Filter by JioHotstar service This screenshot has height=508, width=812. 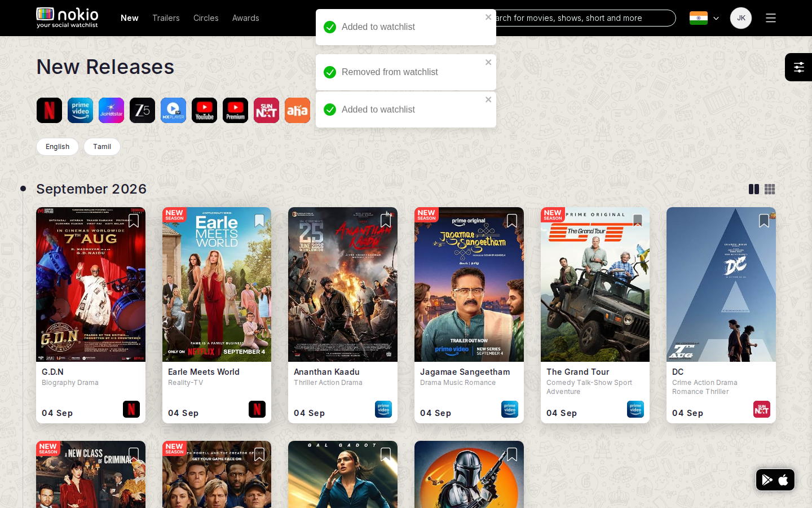tap(111, 110)
